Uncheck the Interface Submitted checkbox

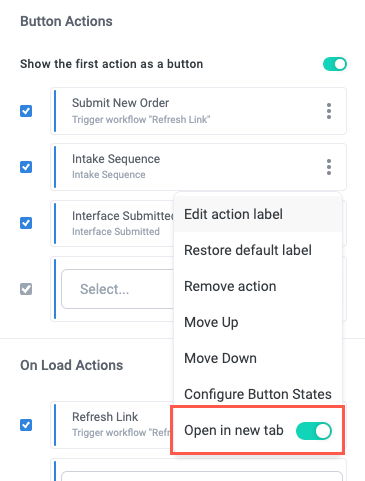click(26, 223)
